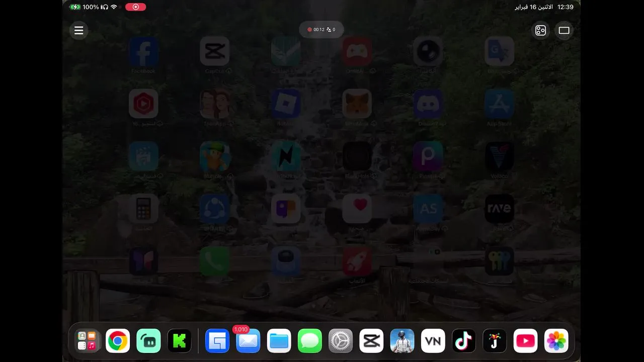644x362 pixels.
Task: Open the teal lightning bolt app
Action: click(286, 156)
